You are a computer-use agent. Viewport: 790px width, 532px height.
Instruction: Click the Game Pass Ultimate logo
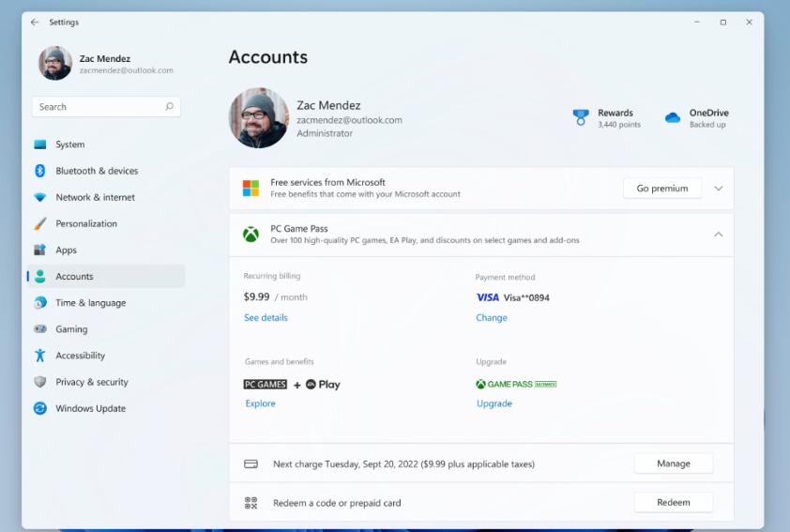click(x=516, y=384)
